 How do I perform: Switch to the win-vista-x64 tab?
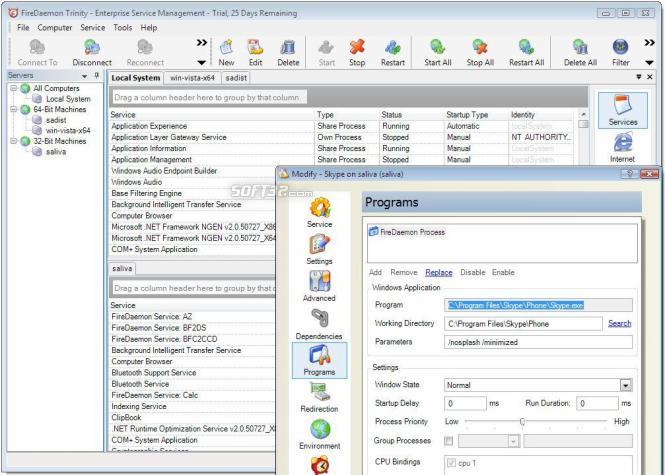193,78
